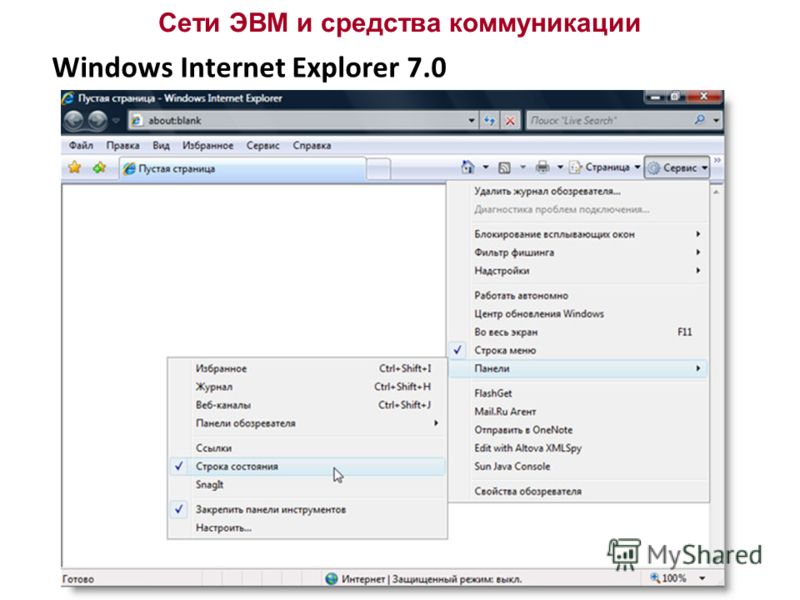Image resolution: width=800 pixels, height=600 pixels.
Task: Expand Панели обозревателя submenu
Action: click(x=308, y=423)
